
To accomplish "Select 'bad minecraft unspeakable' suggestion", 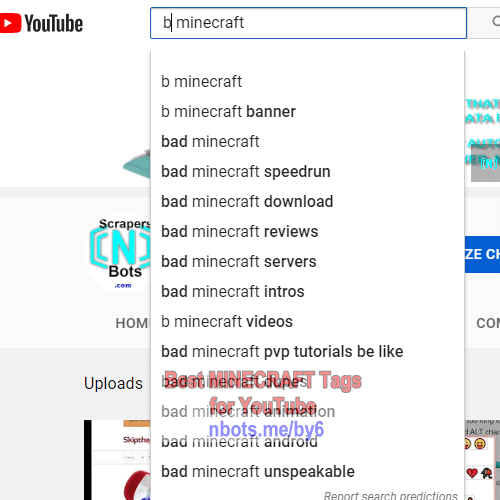I will tap(307, 472).
